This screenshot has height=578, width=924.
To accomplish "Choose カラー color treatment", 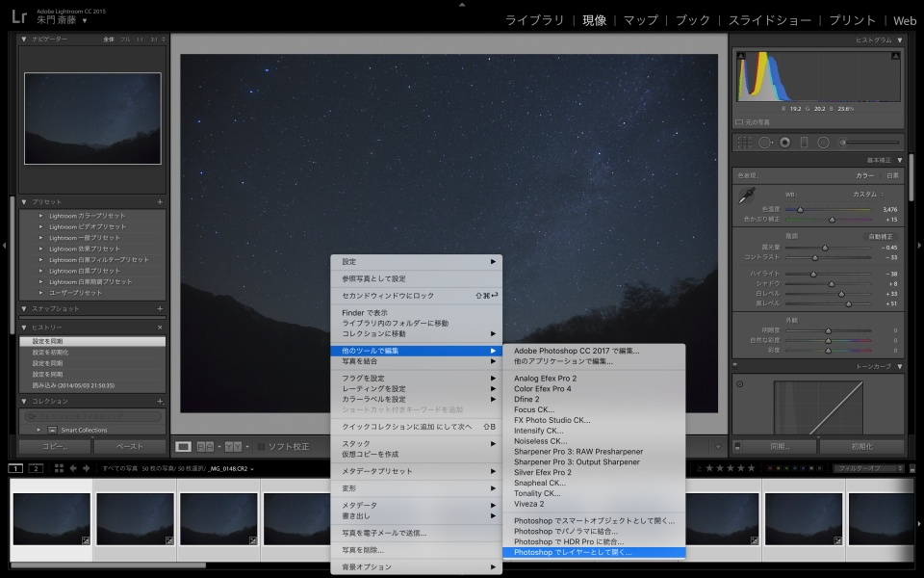I will point(864,175).
